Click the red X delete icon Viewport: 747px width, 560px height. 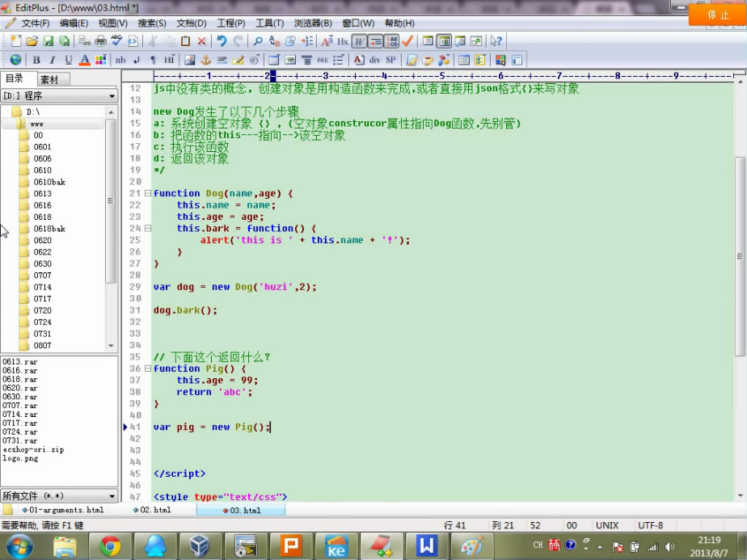tap(201, 41)
